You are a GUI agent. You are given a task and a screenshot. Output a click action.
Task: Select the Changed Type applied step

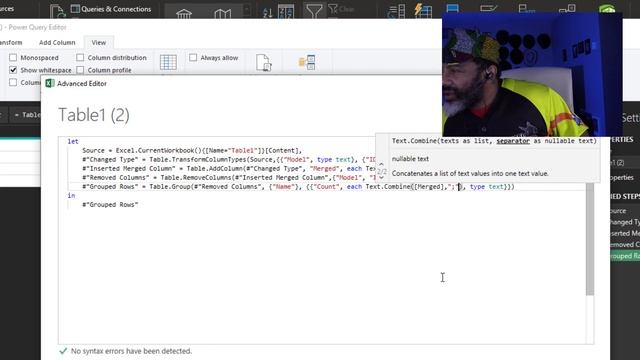point(625,222)
